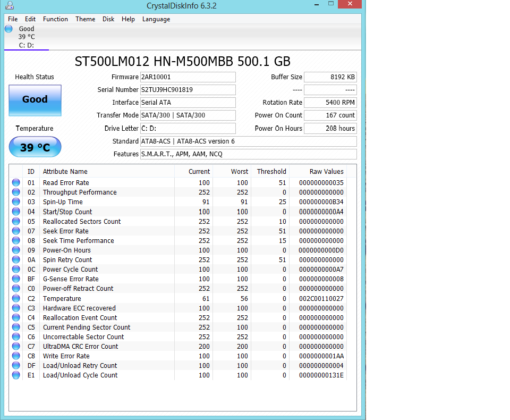Click status orb for Power Cycle Count

16,269
